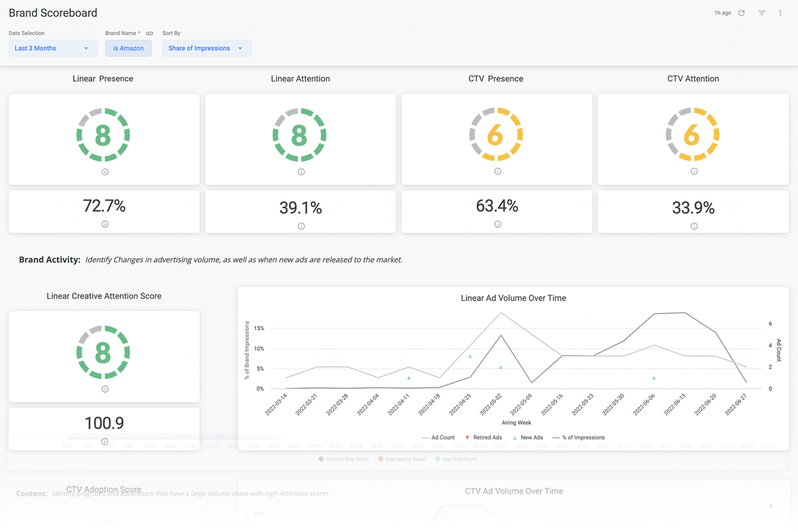The width and height of the screenshot is (798, 532).
Task: Open the Date Selection dropdown
Action: click(53, 48)
